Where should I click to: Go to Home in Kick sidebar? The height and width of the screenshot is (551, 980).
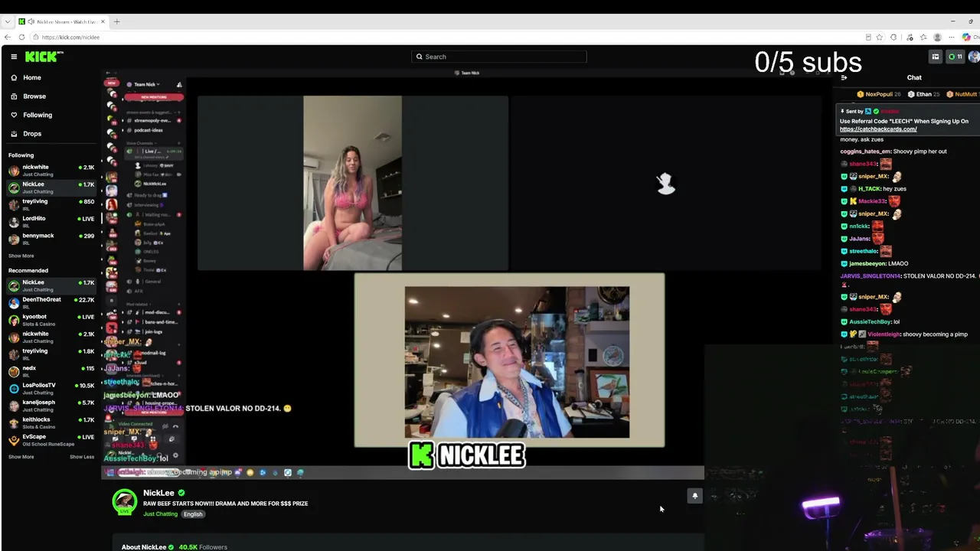pos(52,77)
